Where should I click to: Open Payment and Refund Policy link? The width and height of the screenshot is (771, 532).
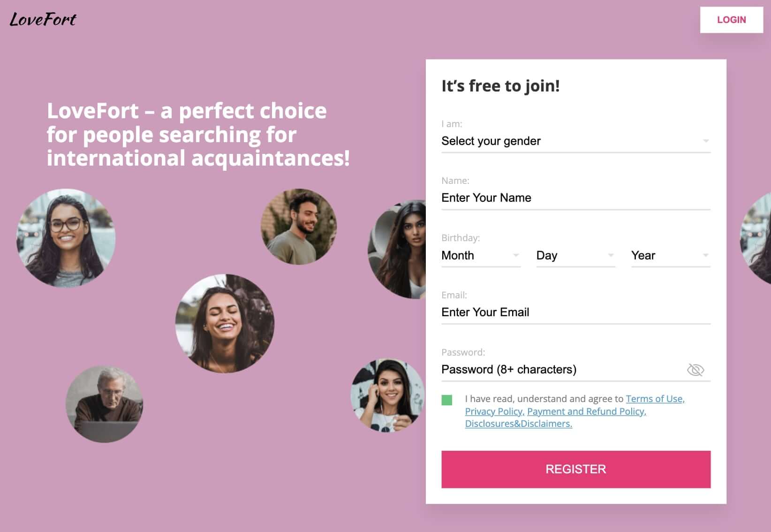pos(586,411)
